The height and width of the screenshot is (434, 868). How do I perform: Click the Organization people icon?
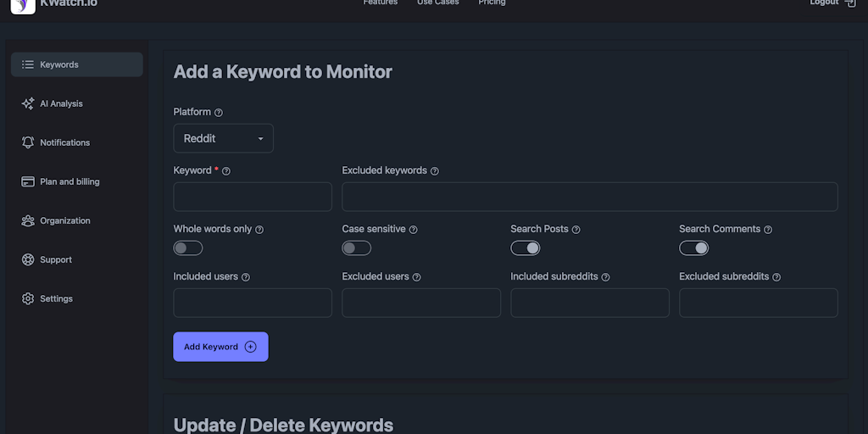[28, 220]
